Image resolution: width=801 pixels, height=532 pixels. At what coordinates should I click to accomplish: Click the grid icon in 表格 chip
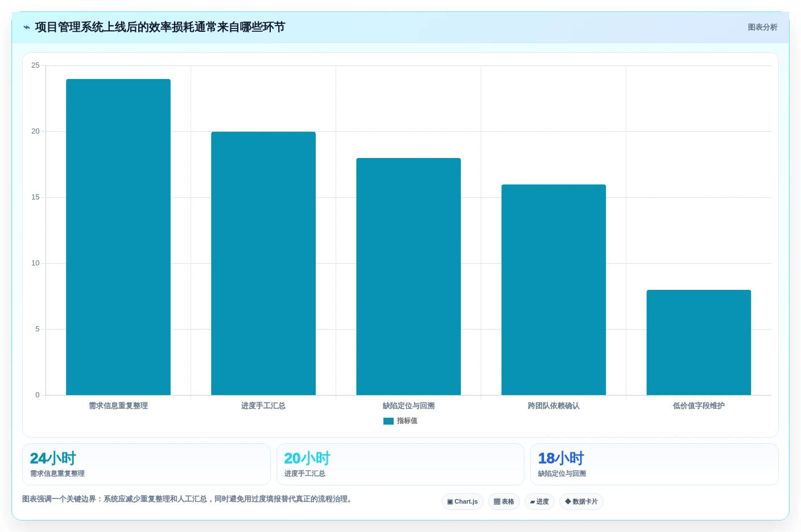[497, 502]
